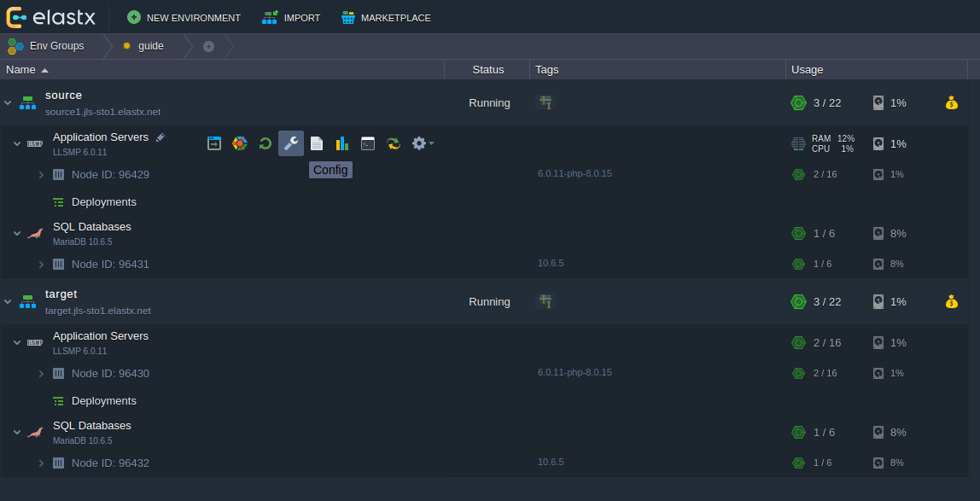Click the Add-Ons hexagon icon
The height and width of the screenshot is (501, 980).
point(240,143)
